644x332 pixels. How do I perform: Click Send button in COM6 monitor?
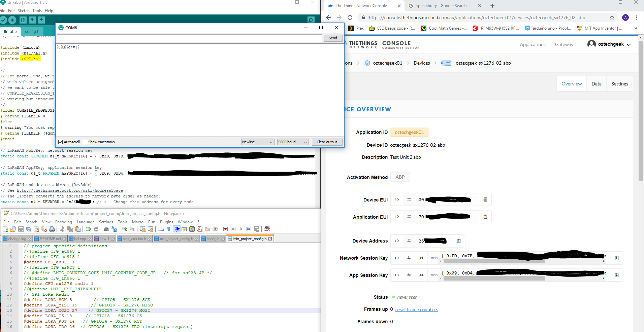point(333,38)
